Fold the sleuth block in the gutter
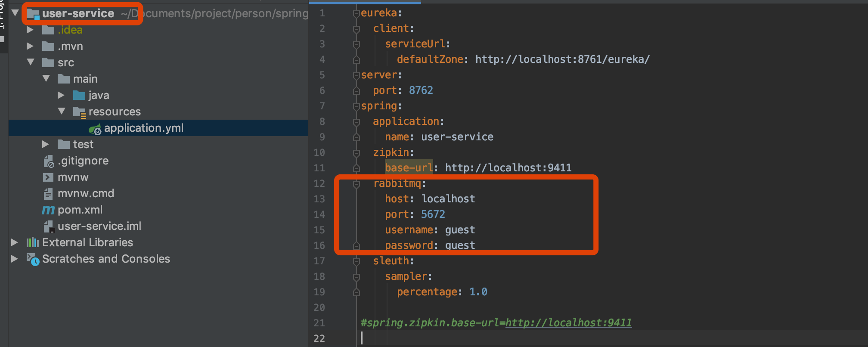Screen dimensions: 868x347 pyautogui.click(x=356, y=261)
